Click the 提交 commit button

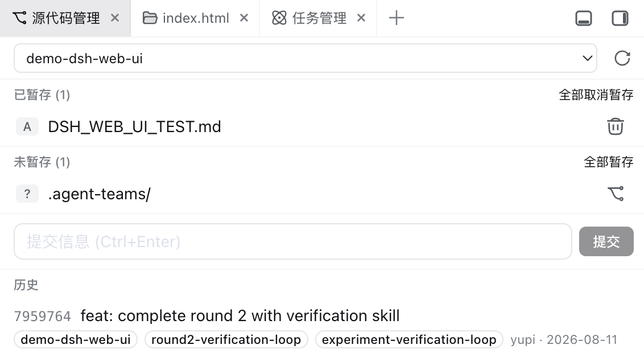606,241
